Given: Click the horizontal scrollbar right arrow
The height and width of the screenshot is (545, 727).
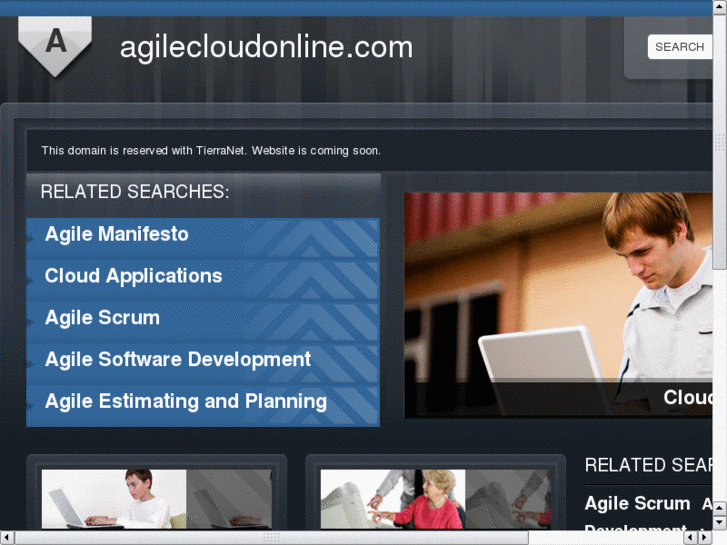Looking at the screenshot, I should [705, 538].
